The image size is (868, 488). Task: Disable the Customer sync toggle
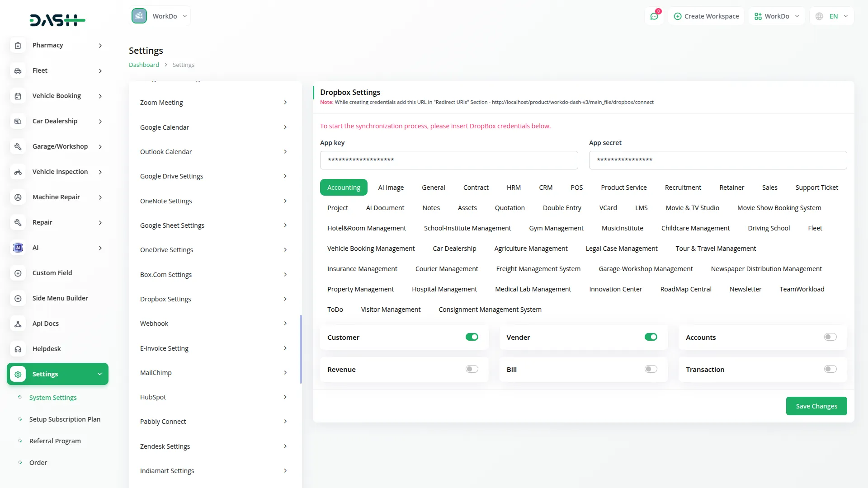coord(472,337)
